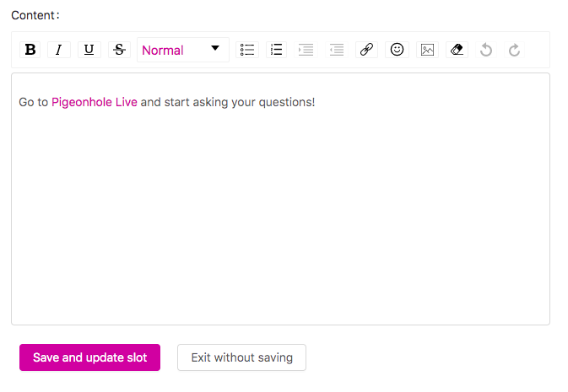568x392 pixels.
Task: Click the 'Content:' label
Action: (x=35, y=15)
